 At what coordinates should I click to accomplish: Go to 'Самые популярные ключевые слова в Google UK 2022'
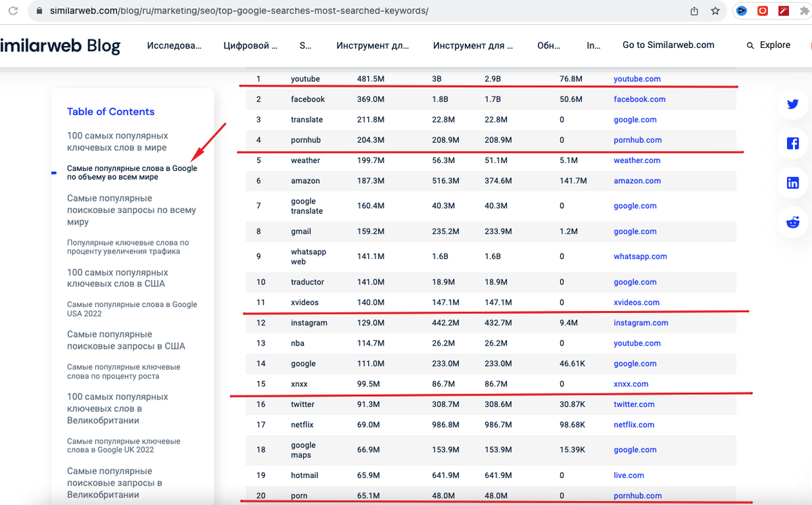(124, 446)
